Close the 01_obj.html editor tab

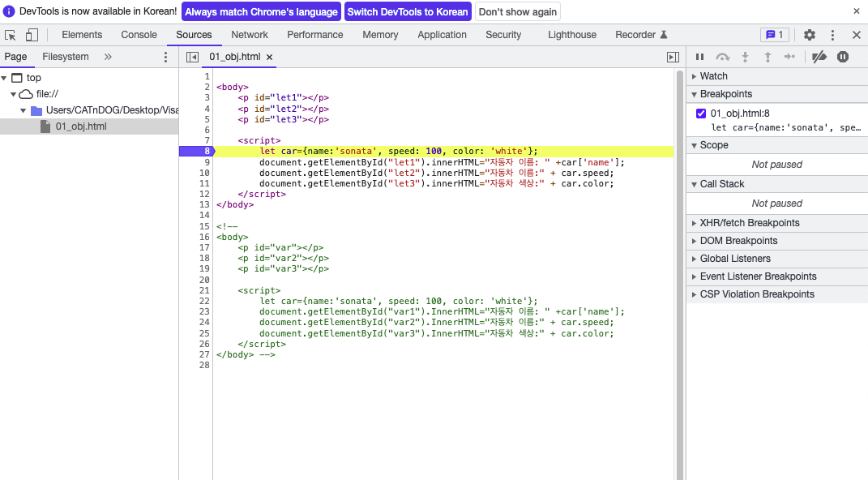270,57
